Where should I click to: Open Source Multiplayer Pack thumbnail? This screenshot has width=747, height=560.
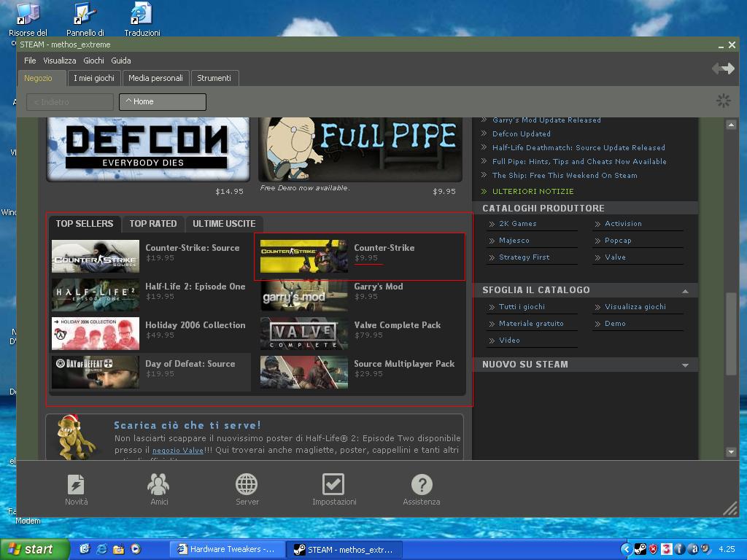(x=304, y=372)
